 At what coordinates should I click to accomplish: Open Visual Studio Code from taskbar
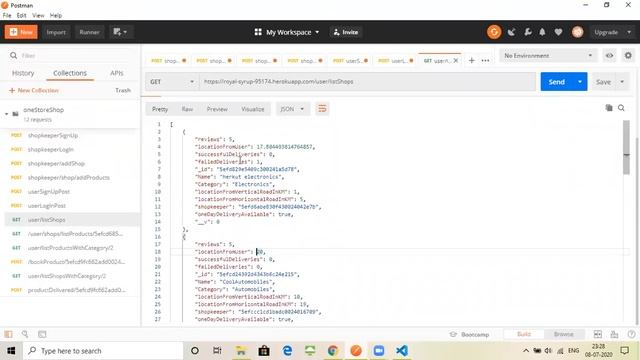[402, 351]
